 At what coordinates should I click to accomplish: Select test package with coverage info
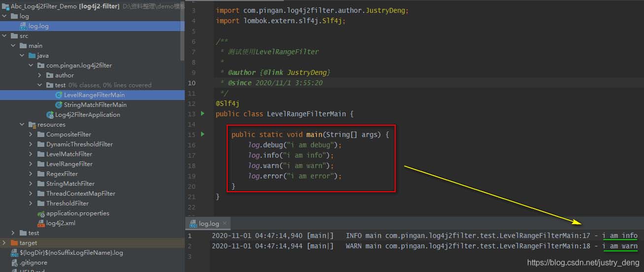[103, 85]
